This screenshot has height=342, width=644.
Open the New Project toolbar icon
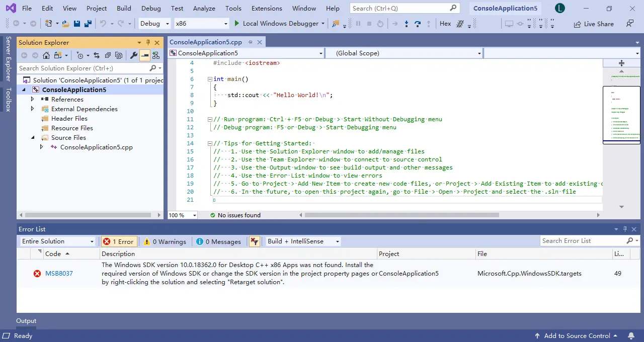point(48,23)
